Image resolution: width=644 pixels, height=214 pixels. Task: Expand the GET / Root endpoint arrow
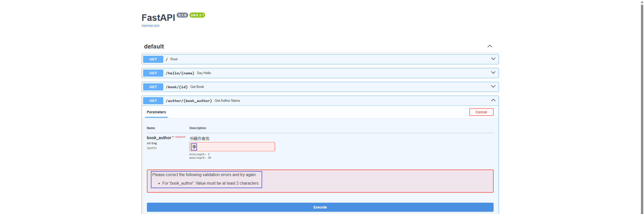tap(493, 59)
